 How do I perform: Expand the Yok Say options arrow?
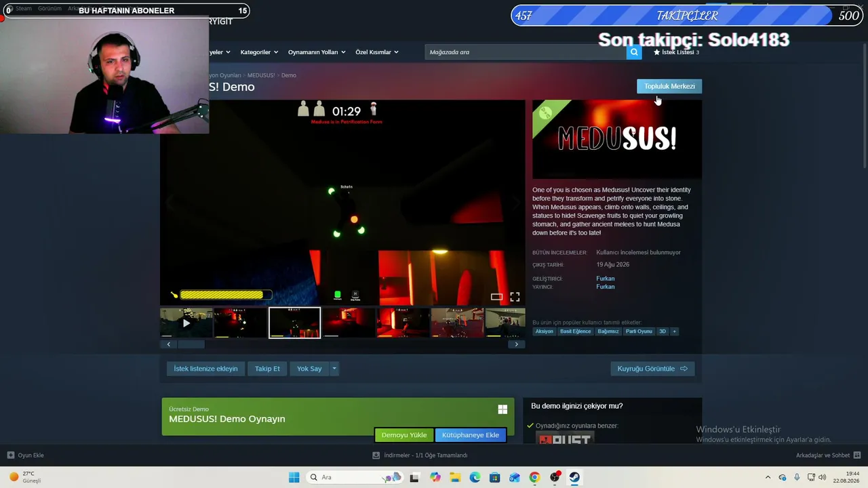tap(334, 369)
